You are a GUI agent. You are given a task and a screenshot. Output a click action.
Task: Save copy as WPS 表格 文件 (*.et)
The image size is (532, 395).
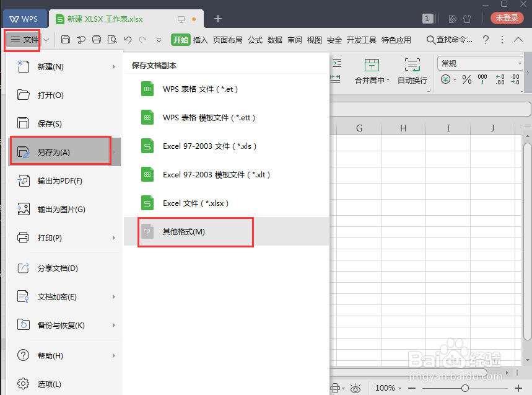[x=227, y=89]
